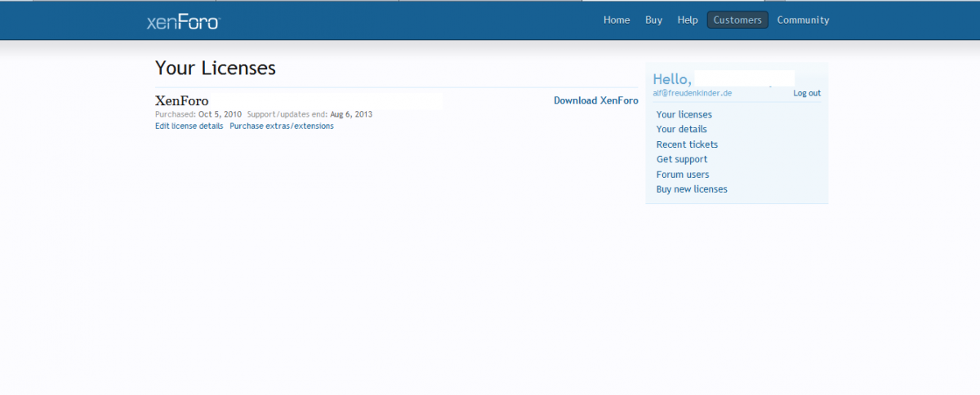Image resolution: width=980 pixels, height=395 pixels.
Task: Click Buy new licenses link
Action: [x=692, y=189]
